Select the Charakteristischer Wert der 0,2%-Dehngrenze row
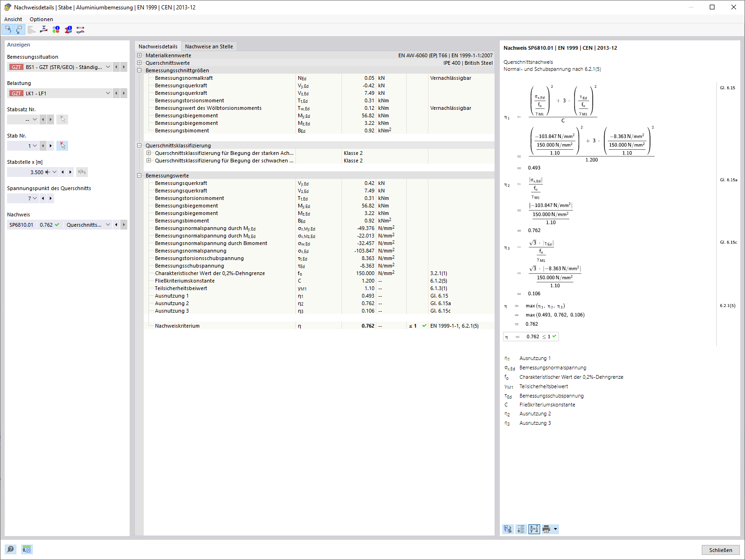The height and width of the screenshot is (560, 745). (x=319, y=273)
